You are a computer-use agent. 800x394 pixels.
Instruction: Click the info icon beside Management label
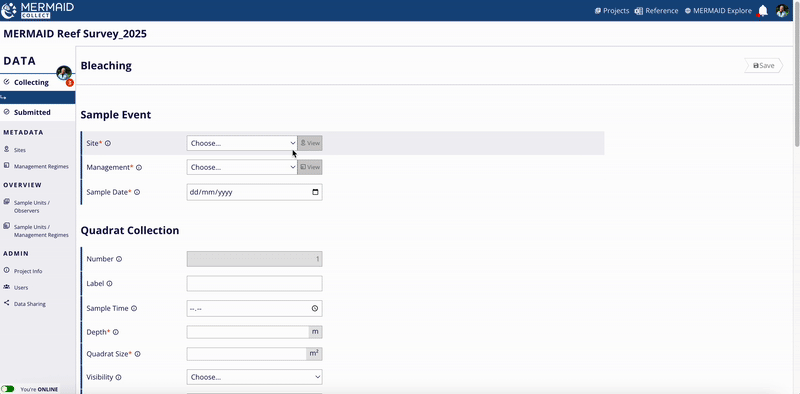pyautogui.click(x=139, y=167)
